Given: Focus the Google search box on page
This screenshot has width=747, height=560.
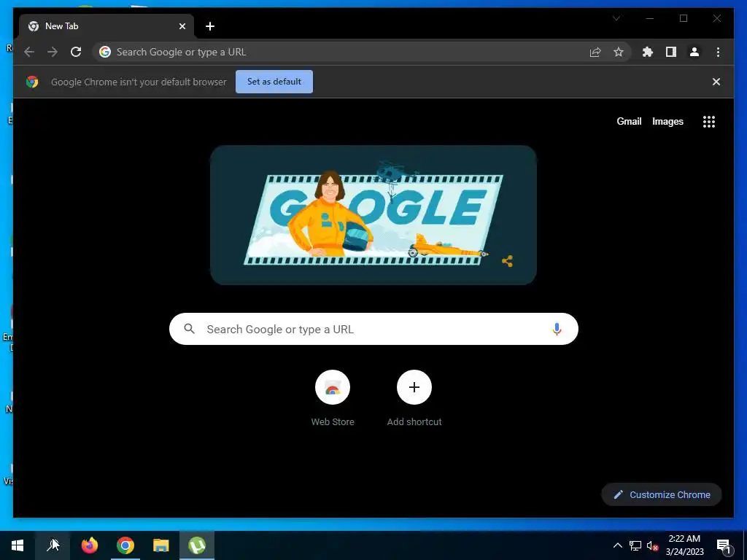Looking at the screenshot, I should (x=373, y=329).
